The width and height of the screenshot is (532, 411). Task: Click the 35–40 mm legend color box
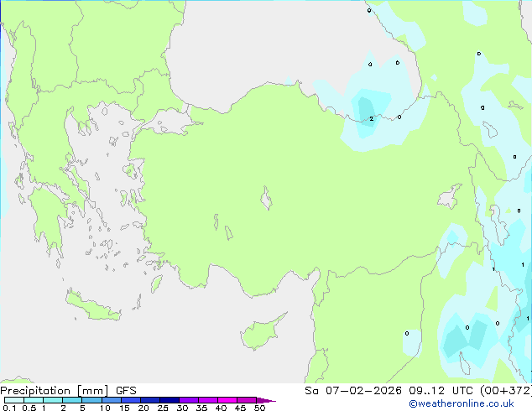pyautogui.click(x=207, y=400)
